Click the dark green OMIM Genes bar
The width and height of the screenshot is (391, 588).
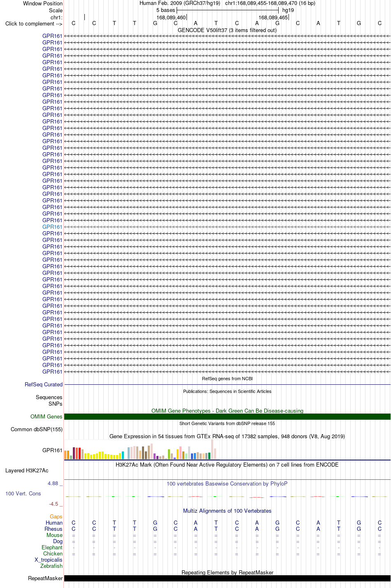227,416
